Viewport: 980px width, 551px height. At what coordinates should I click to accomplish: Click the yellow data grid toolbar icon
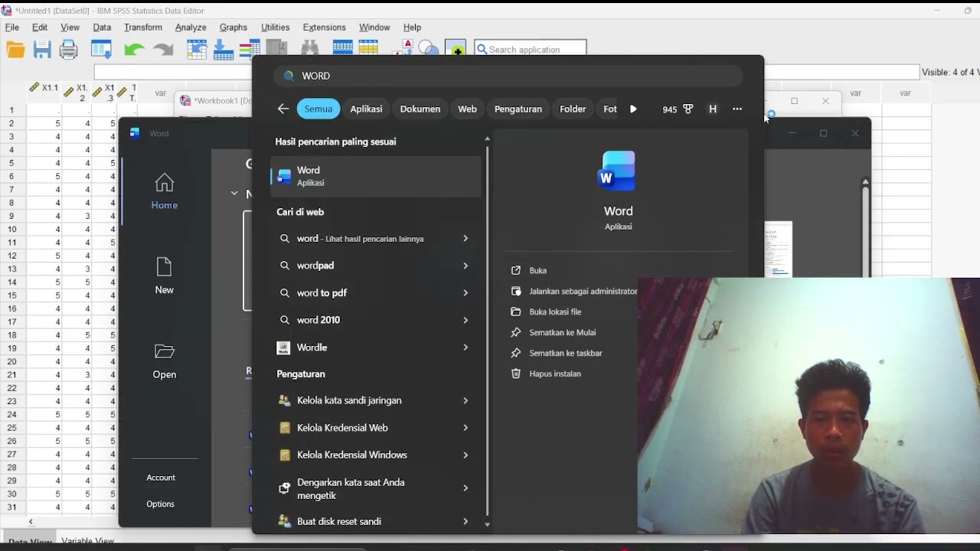point(368,48)
